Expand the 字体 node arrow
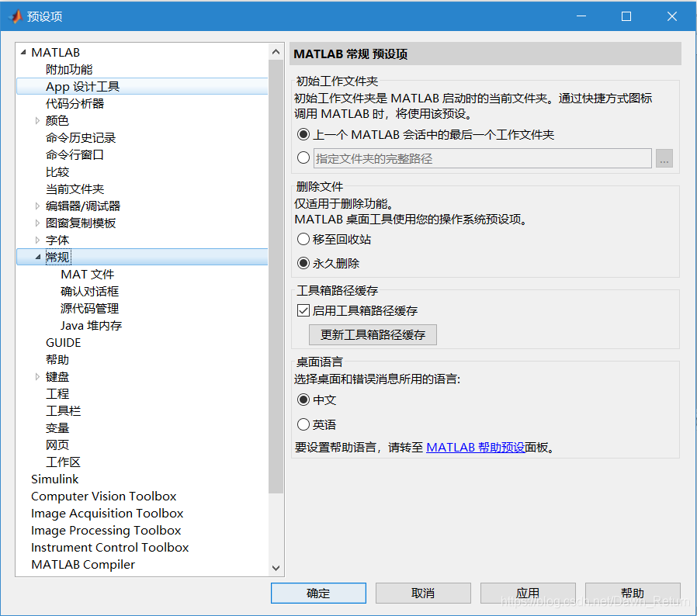The width and height of the screenshot is (697, 616). point(37,240)
